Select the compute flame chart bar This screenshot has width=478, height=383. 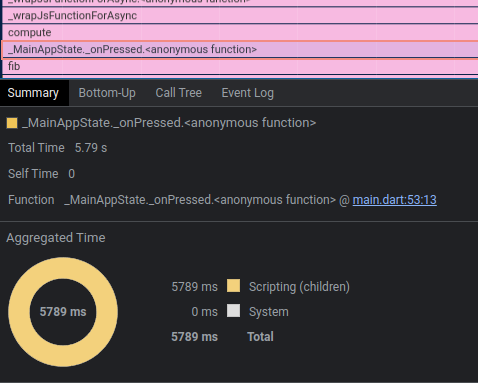coord(240,32)
